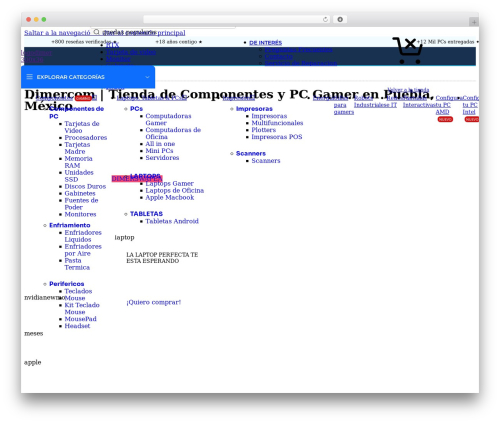Select the Scanners sub-item link
Image resolution: width=500 pixels, height=423 pixels.
point(266,161)
